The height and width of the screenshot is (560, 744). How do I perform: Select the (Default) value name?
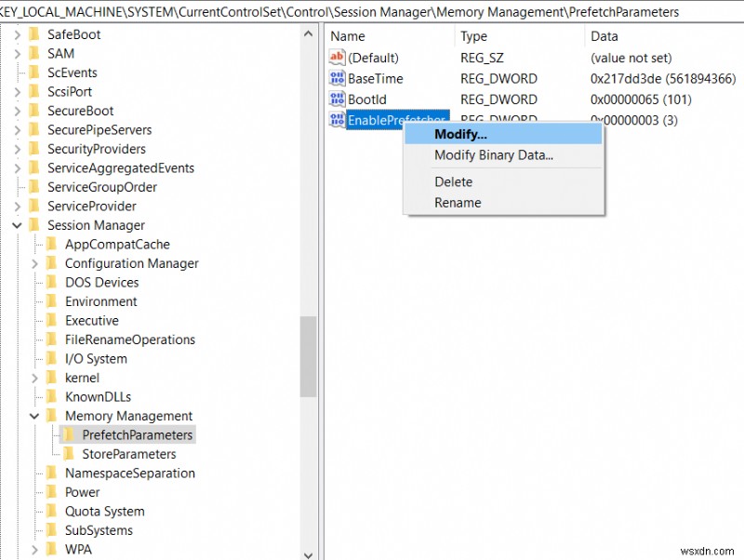click(x=373, y=58)
